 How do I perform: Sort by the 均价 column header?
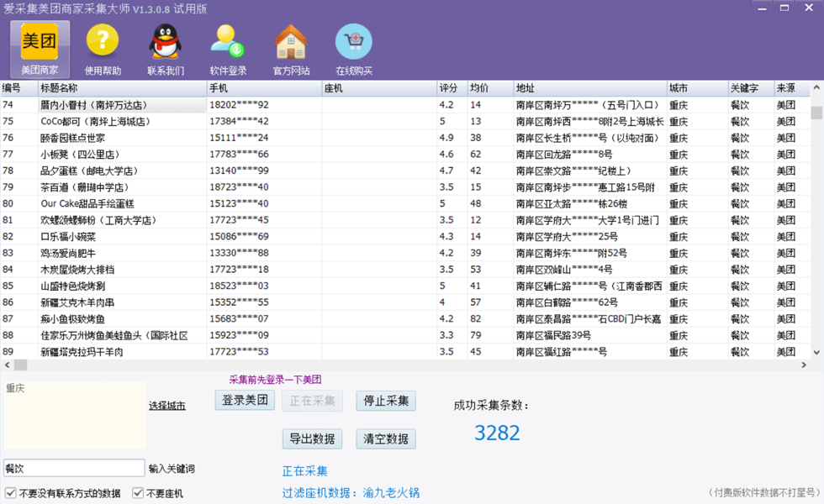click(491, 88)
